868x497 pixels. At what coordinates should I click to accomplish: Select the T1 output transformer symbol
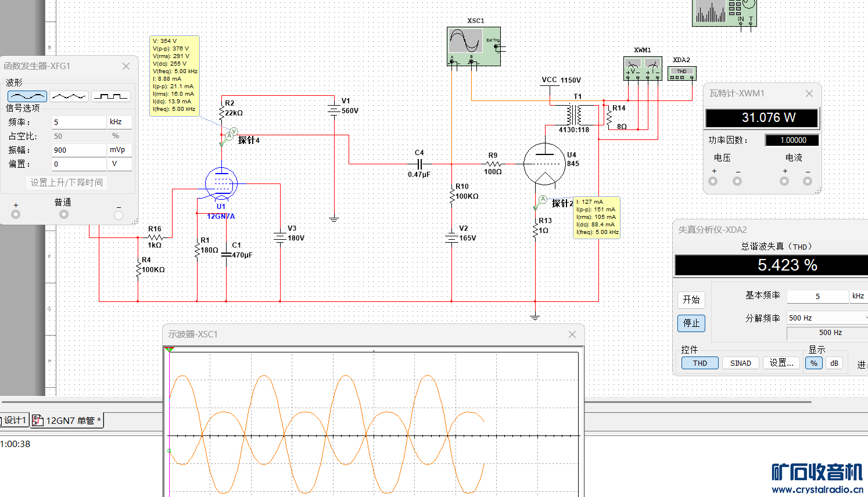pos(576,115)
